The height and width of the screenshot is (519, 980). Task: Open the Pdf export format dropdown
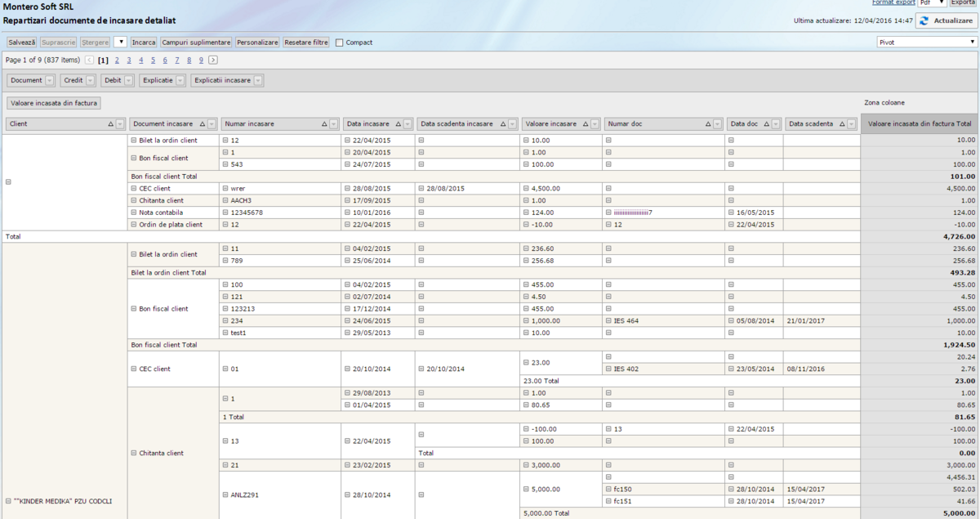click(x=932, y=3)
